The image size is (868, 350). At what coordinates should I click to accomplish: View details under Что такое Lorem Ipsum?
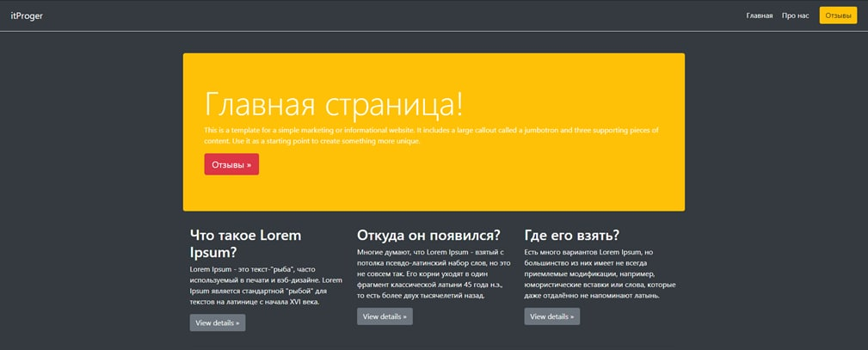218,322
